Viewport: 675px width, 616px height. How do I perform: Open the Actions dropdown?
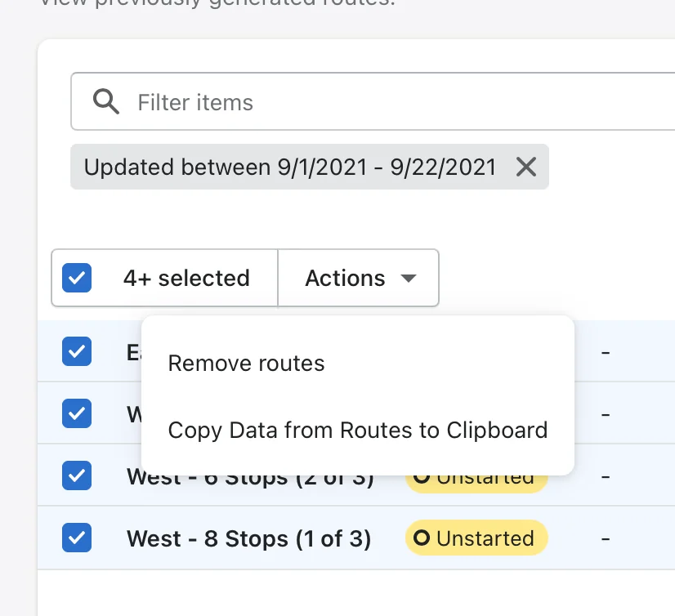click(359, 278)
